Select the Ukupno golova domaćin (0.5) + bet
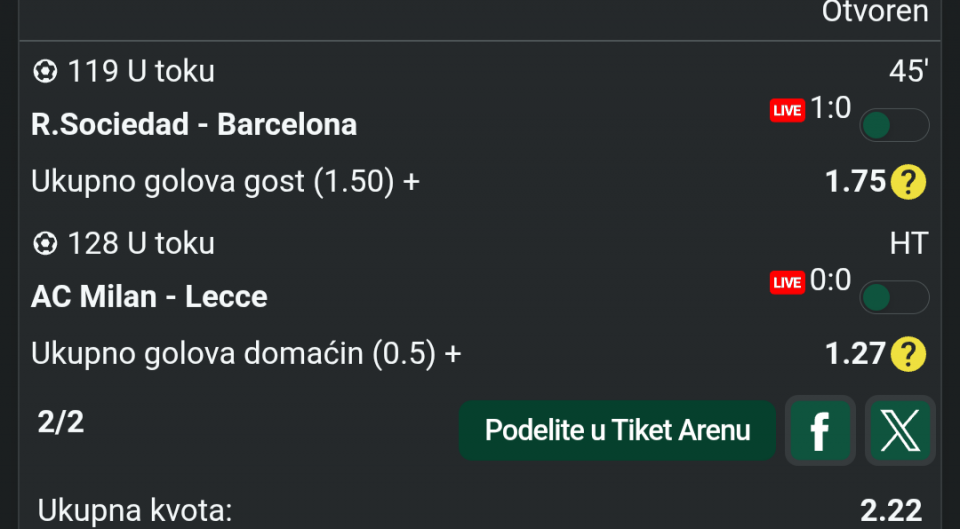This screenshot has width=960, height=529. pos(246,354)
